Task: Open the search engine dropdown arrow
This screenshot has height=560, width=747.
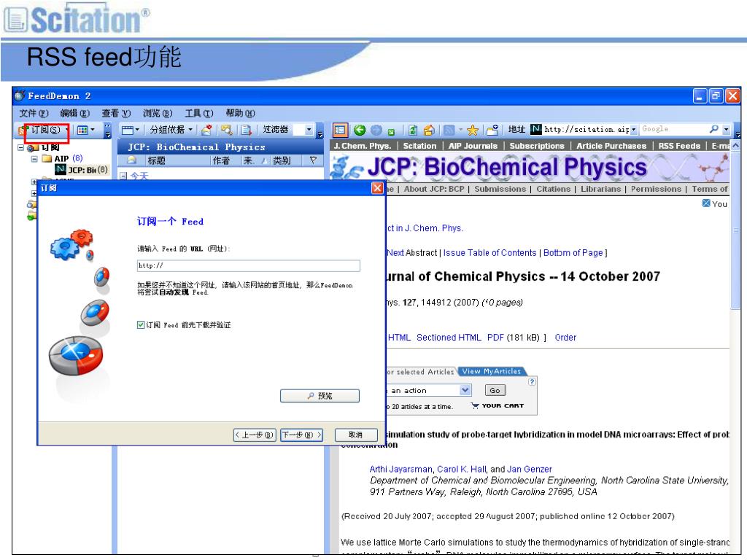Action: click(726, 129)
